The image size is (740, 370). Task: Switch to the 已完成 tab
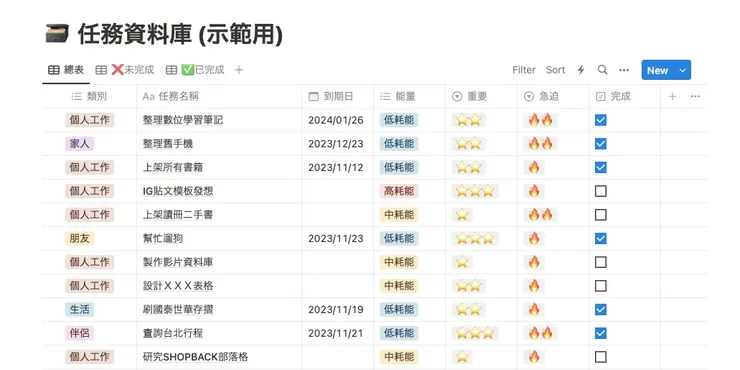195,70
